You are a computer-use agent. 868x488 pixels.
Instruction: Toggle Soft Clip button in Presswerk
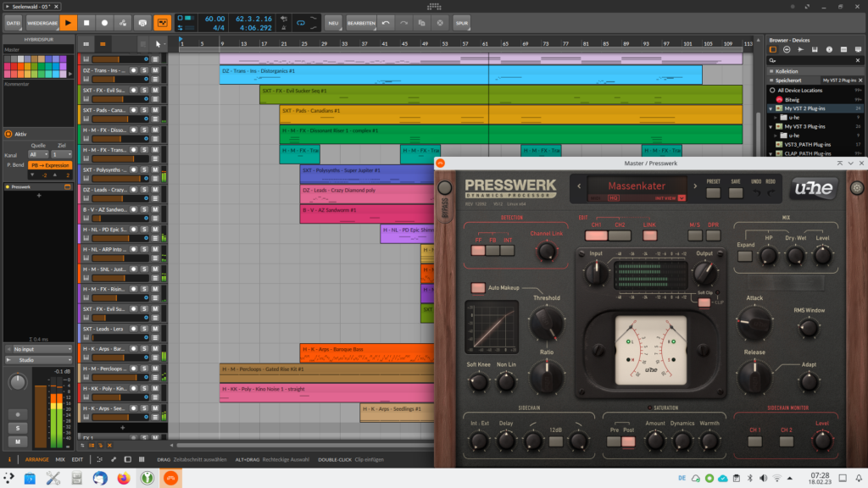pos(704,302)
